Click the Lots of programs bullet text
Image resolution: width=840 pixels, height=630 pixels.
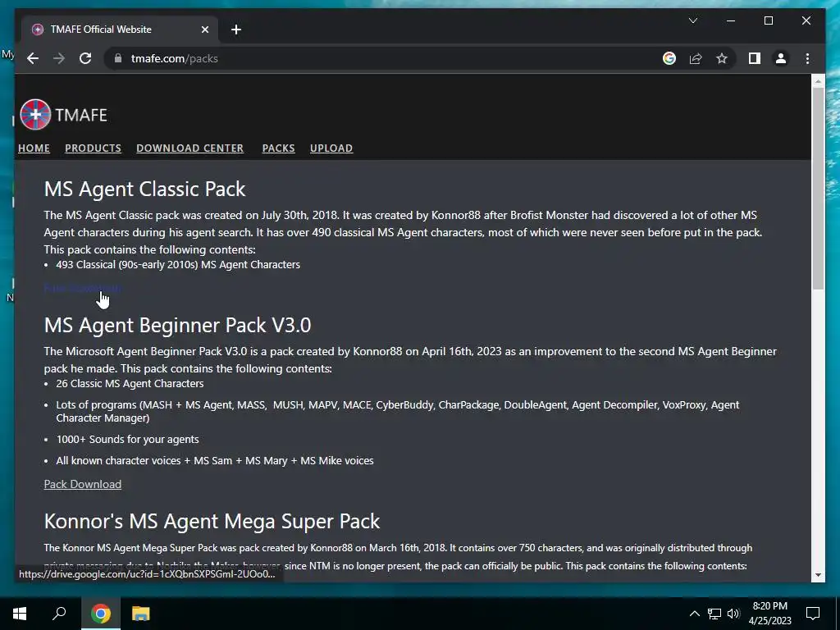(398, 412)
